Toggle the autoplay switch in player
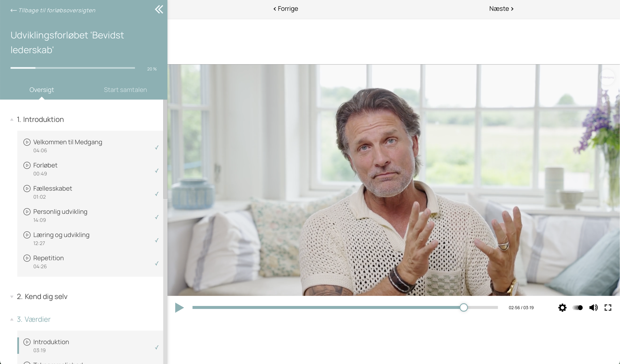 pyautogui.click(x=578, y=307)
